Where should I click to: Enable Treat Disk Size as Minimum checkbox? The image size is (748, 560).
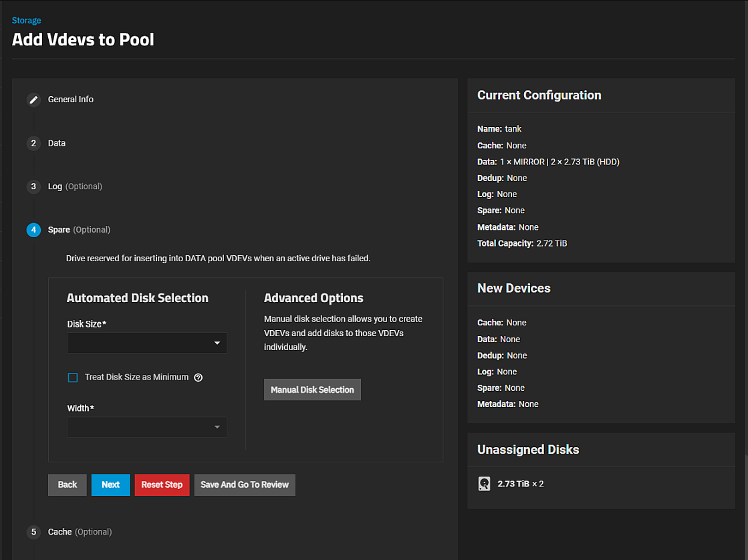(x=73, y=378)
